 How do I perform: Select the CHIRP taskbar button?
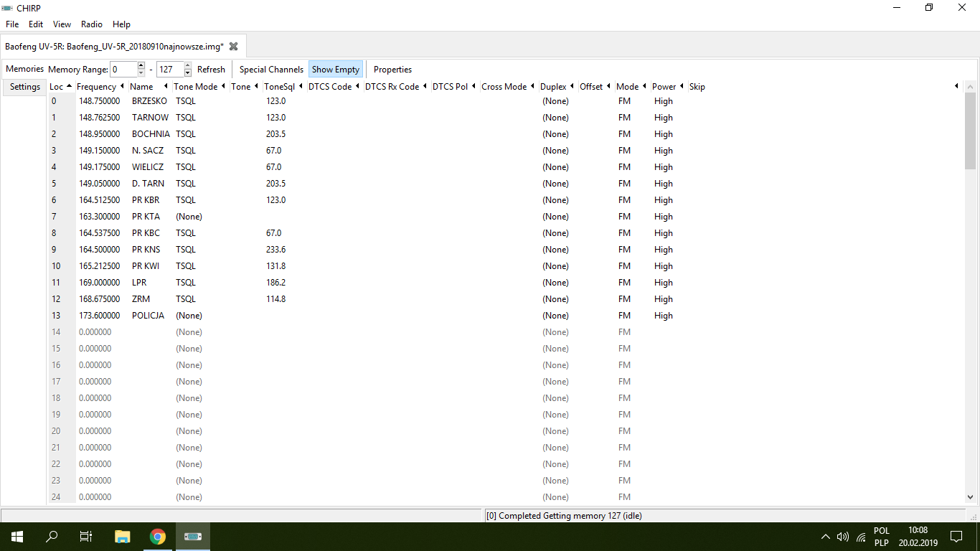click(193, 537)
